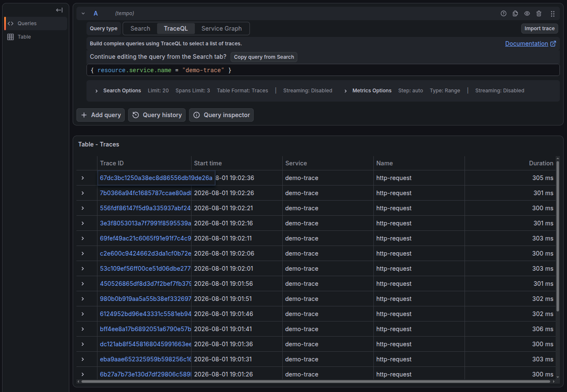The width and height of the screenshot is (567, 392).
Task: Open the Documentation link
Action: pos(530,44)
